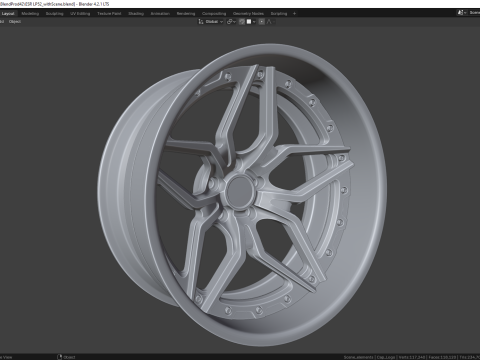
Task: Open the Global transform orientation dropdown
Action: 211,22
